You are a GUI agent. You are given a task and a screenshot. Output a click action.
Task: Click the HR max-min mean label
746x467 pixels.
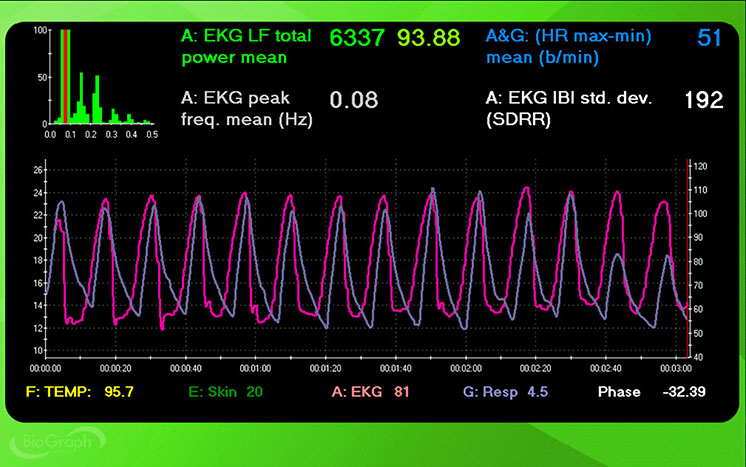point(568,47)
